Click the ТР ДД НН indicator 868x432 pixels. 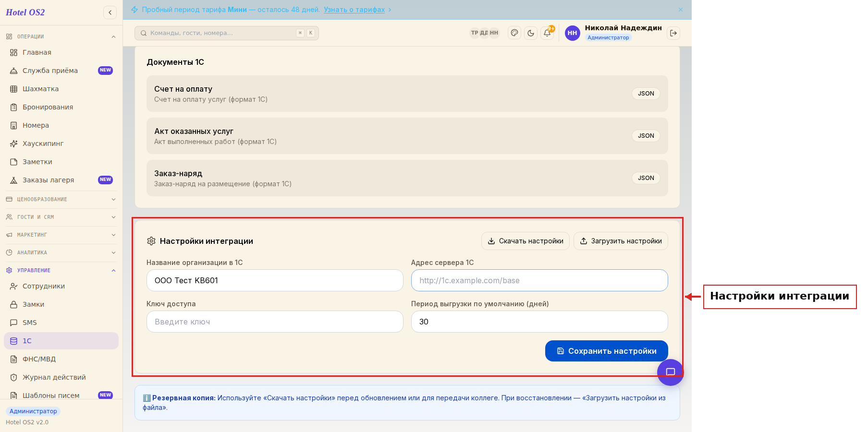(484, 33)
